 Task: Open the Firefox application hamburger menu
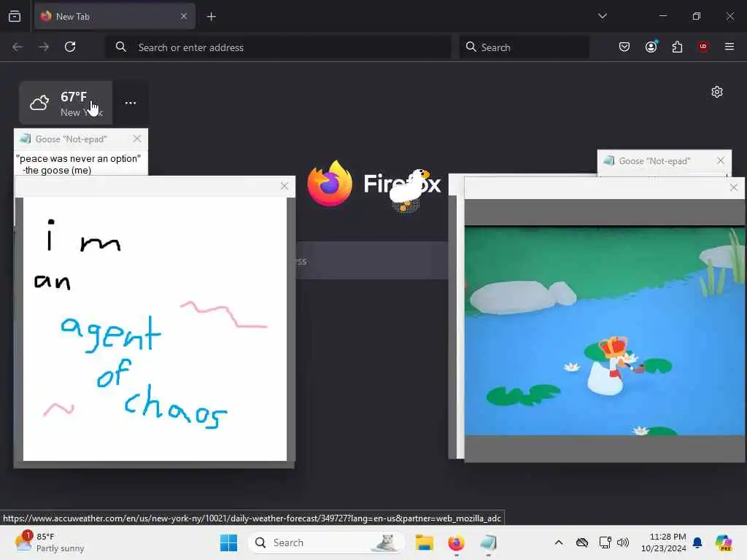[x=729, y=47]
